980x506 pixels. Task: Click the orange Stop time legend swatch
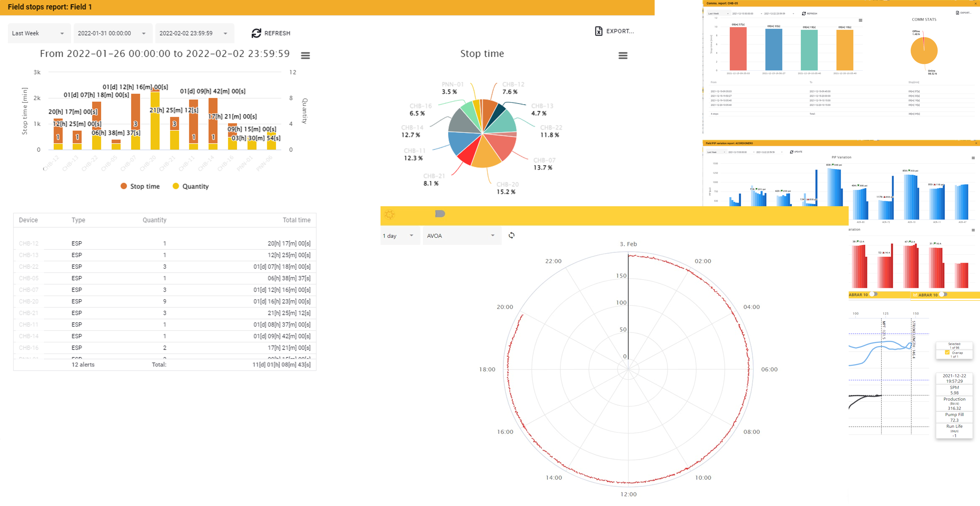[123, 186]
